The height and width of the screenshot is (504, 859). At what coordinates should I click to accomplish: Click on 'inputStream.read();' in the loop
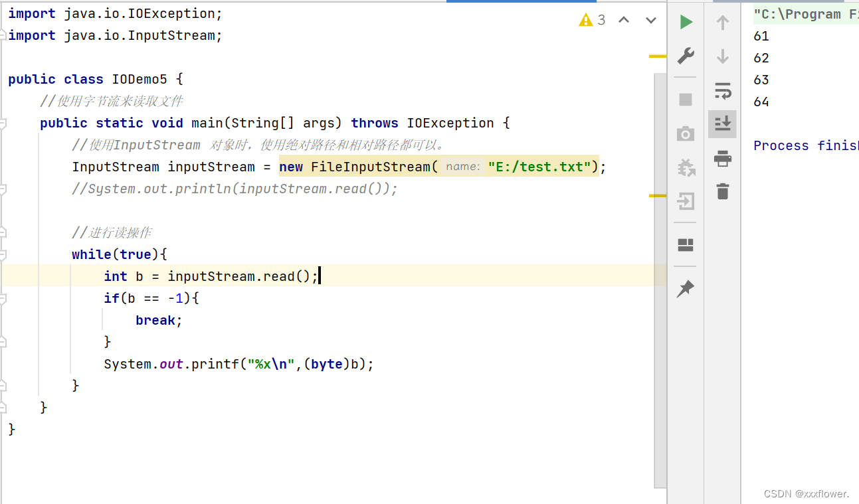243,276
